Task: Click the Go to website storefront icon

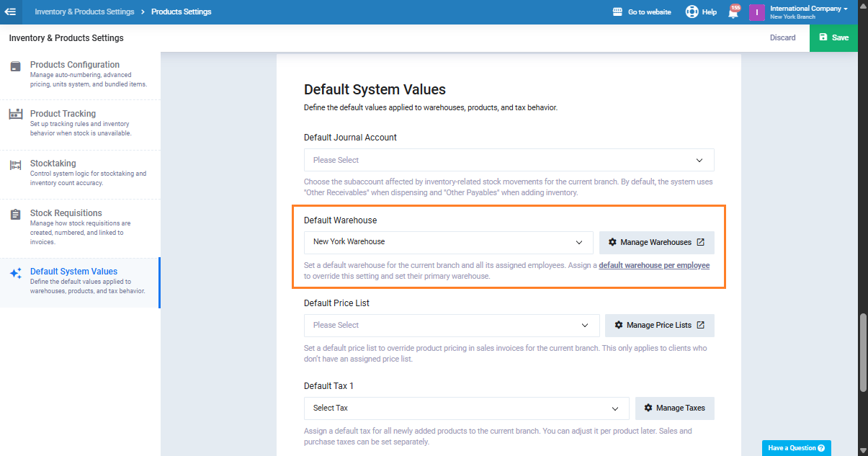Action: point(617,12)
